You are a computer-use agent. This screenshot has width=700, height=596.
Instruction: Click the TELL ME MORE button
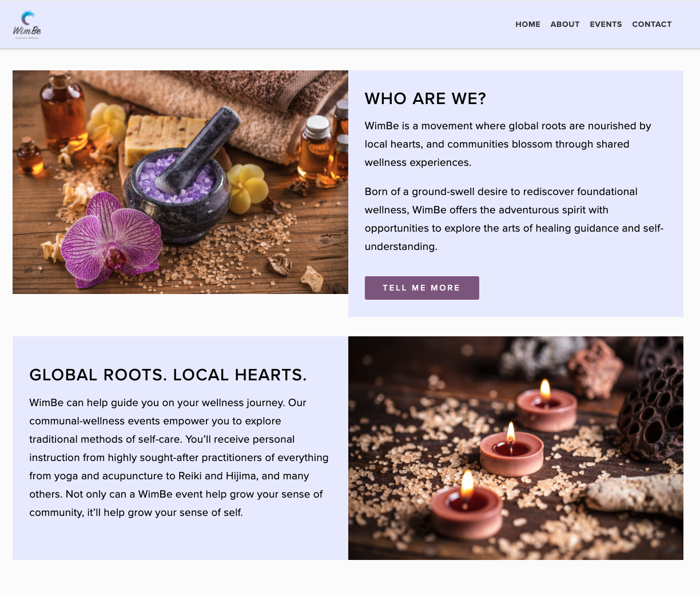point(422,288)
